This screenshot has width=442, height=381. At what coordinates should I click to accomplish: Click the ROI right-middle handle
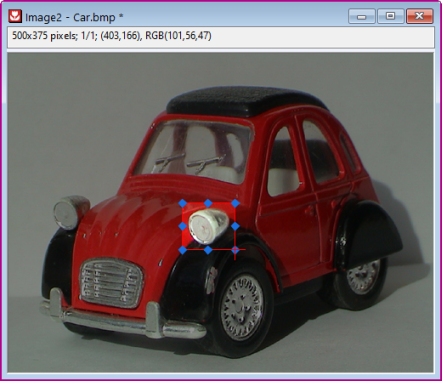[235, 226]
